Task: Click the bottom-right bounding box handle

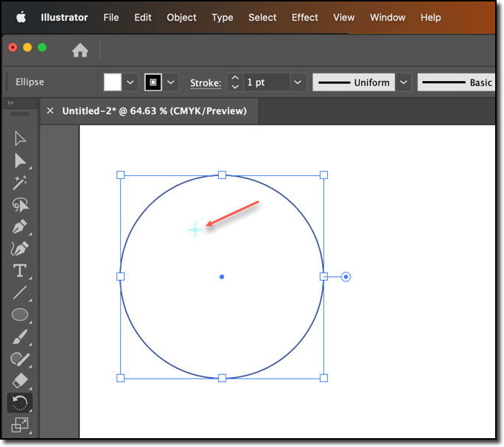Action: tap(323, 378)
